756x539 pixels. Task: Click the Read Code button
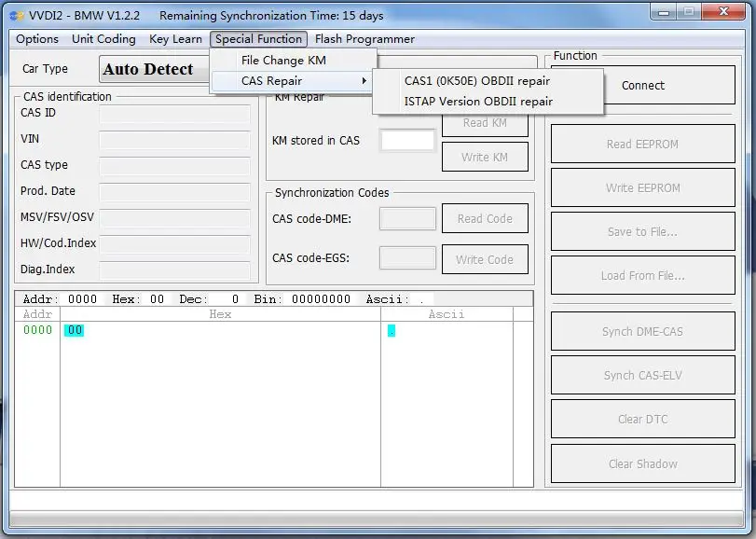(485, 218)
